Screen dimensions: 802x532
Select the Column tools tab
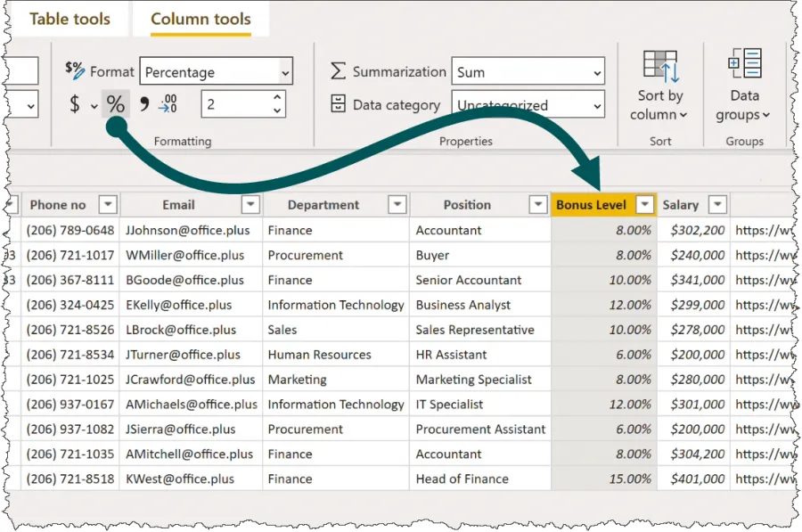200,19
